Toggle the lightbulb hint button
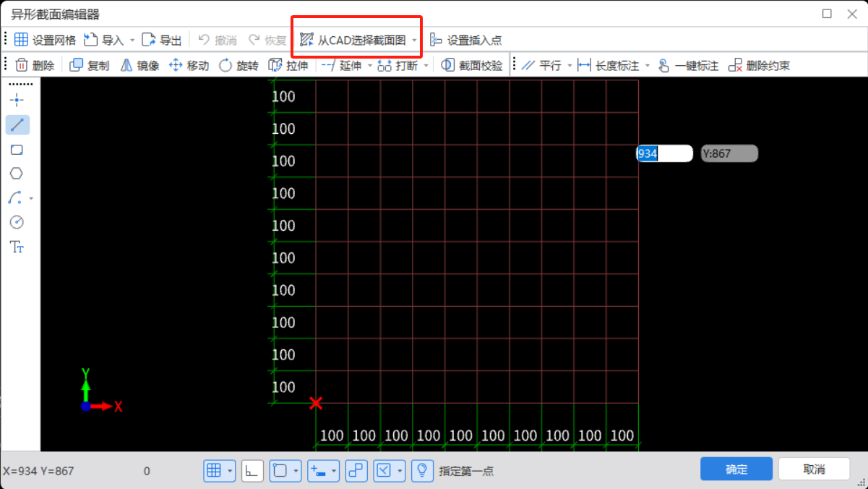 point(422,471)
